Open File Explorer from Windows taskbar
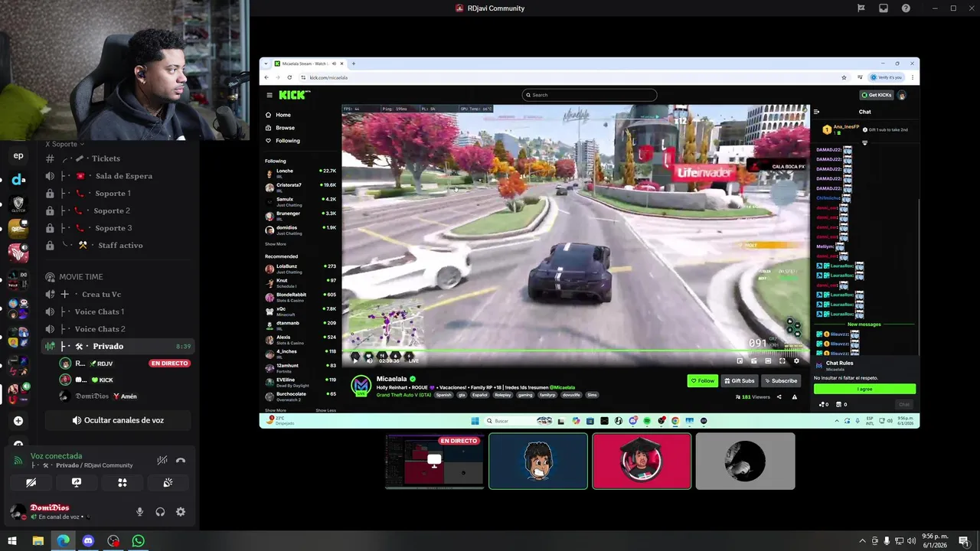This screenshot has width=980, height=551. 38,540
